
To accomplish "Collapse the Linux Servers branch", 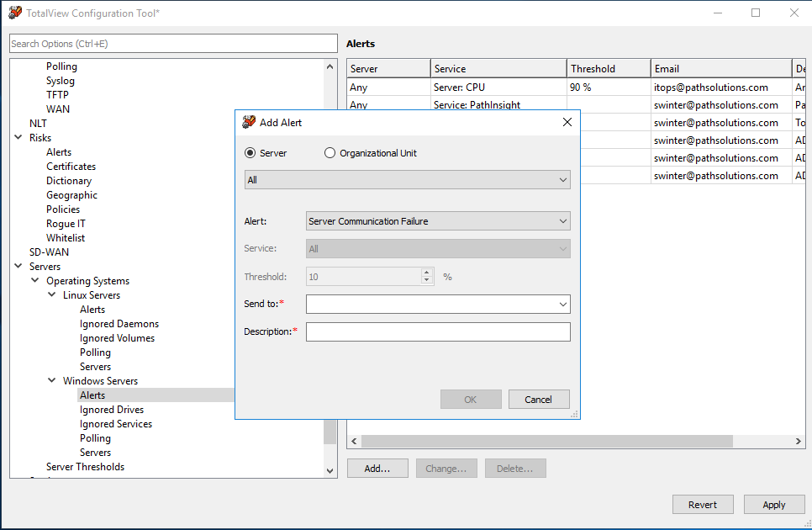I will (x=51, y=294).
